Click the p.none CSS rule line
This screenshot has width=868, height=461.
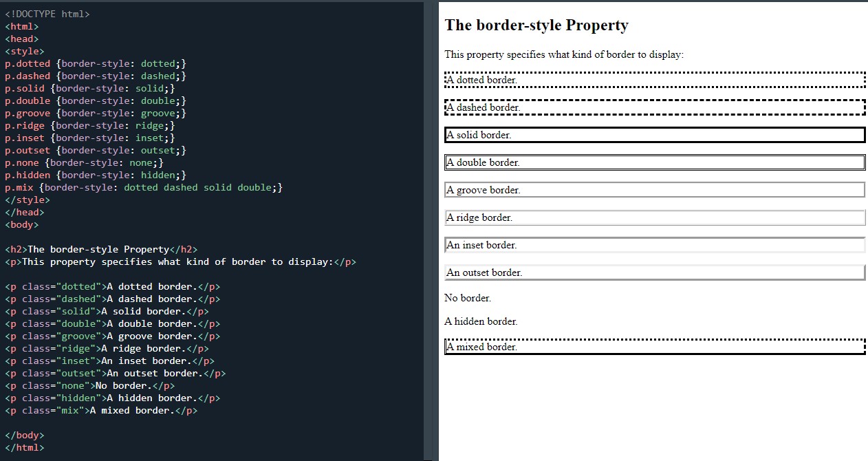click(85, 162)
